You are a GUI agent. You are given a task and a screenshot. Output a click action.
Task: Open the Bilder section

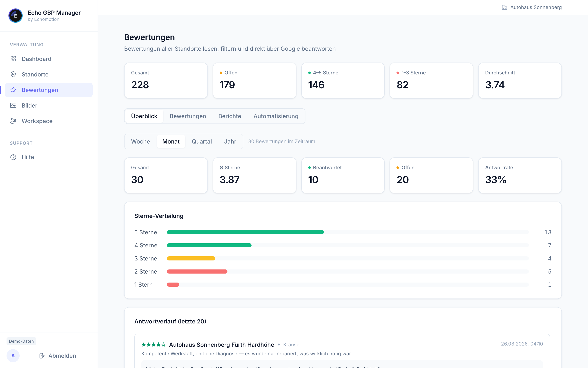coord(49,105)
